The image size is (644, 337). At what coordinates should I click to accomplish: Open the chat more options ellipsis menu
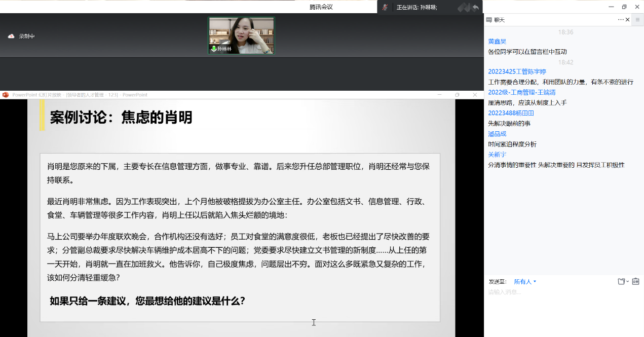coord(621,20)
